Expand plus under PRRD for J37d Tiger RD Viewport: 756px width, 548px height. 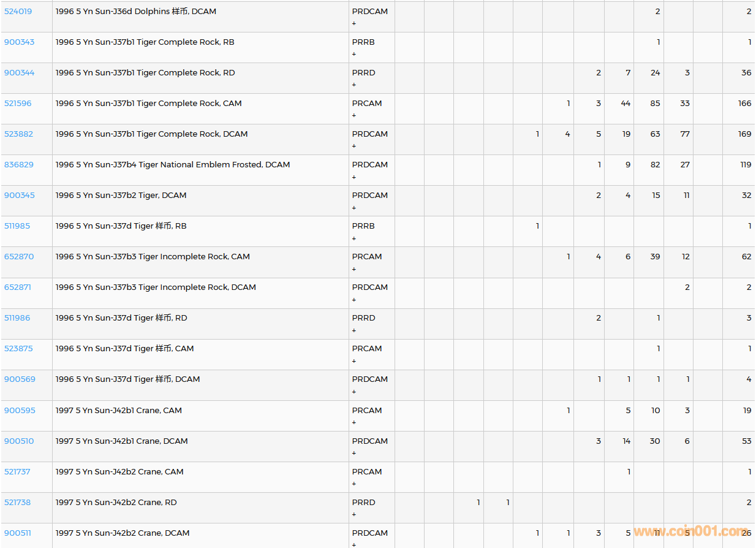[x=354, y=330]
